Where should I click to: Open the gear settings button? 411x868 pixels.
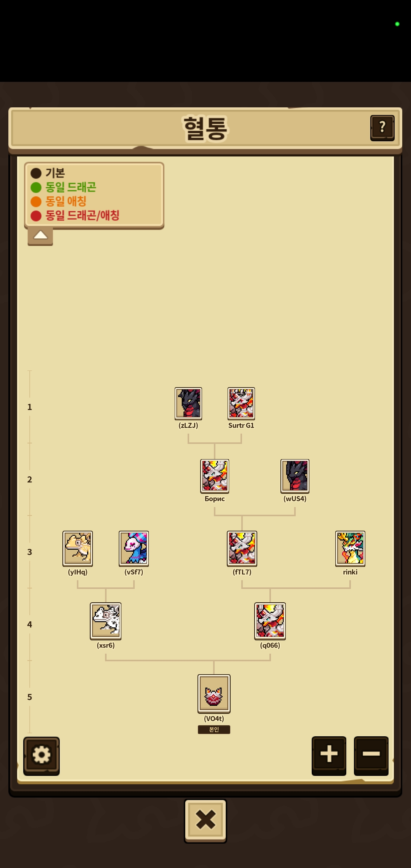coord(41,756)
